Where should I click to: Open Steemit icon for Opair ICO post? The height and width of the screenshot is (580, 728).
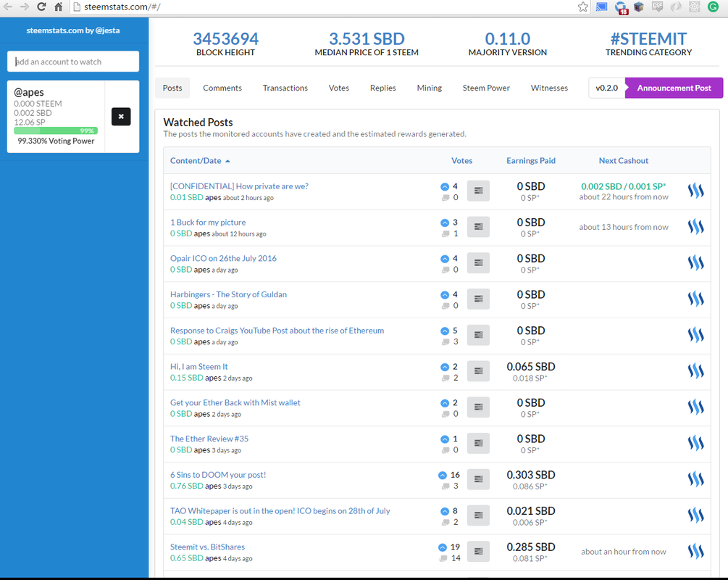(x=695, y=262)
